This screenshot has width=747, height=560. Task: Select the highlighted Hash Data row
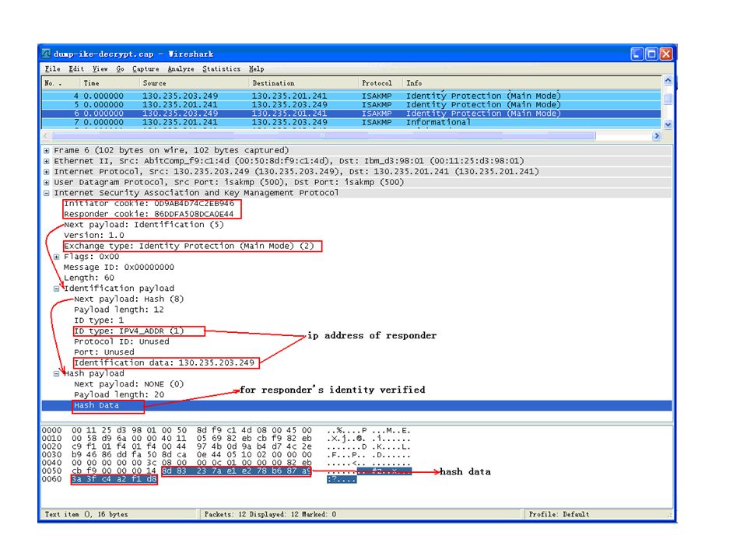click(357, 406)
